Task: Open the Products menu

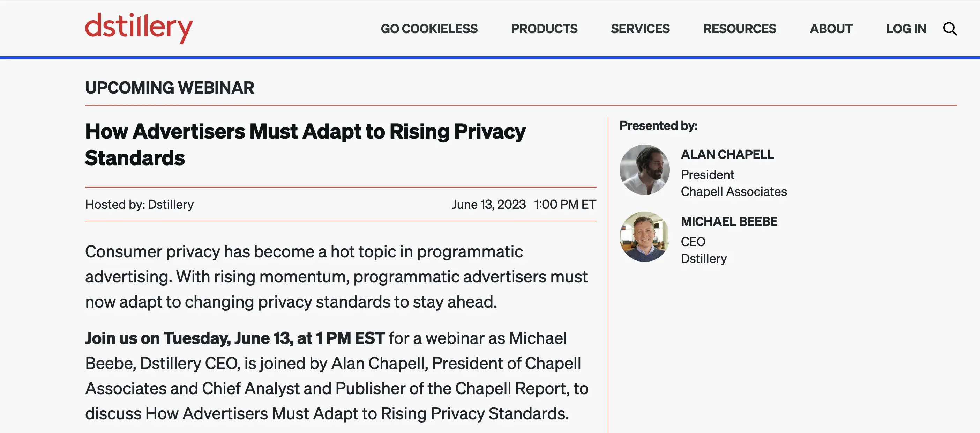Action: pyautogui.click(x=544, y=29)
